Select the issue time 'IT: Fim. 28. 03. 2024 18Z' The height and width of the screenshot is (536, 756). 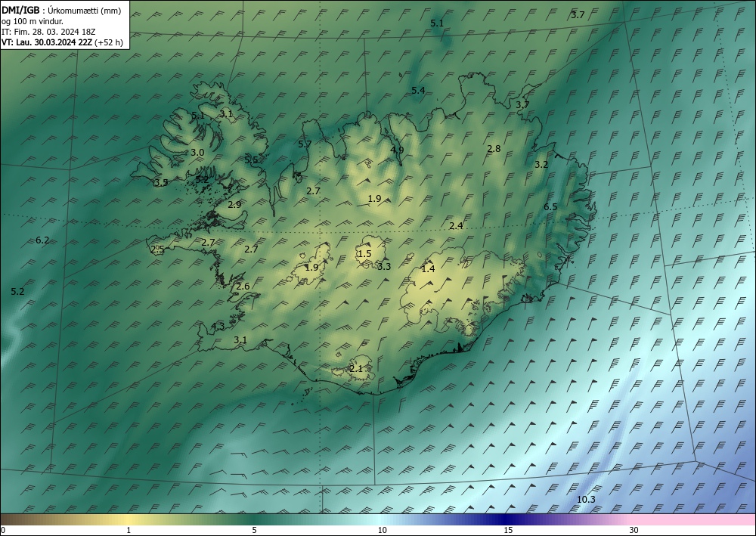tap(48, 32)
